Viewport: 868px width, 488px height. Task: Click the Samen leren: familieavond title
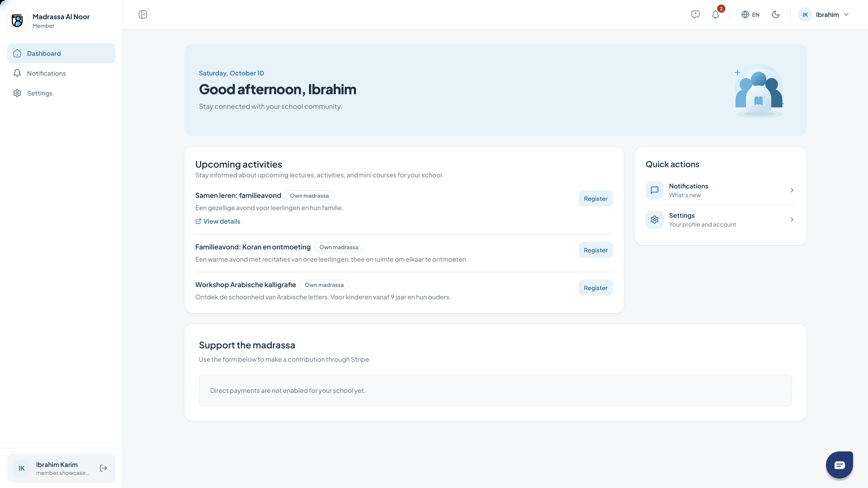click(x=238, y=195)
